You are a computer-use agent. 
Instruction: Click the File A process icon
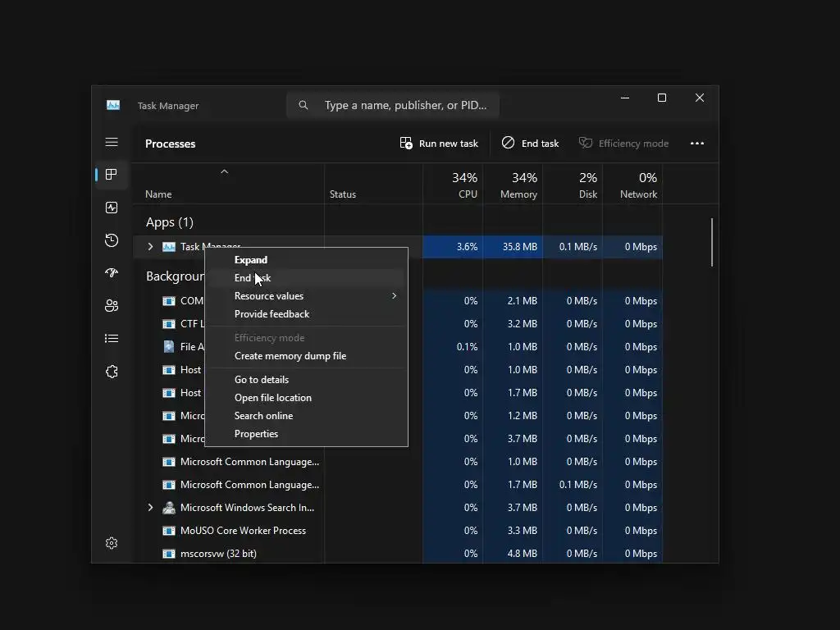pyautogui.click(x=169, y=347)
